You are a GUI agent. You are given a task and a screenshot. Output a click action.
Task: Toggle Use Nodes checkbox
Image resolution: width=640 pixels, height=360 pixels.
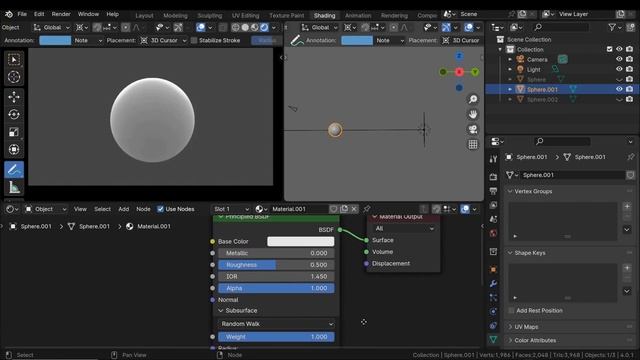tap(160, 209)
